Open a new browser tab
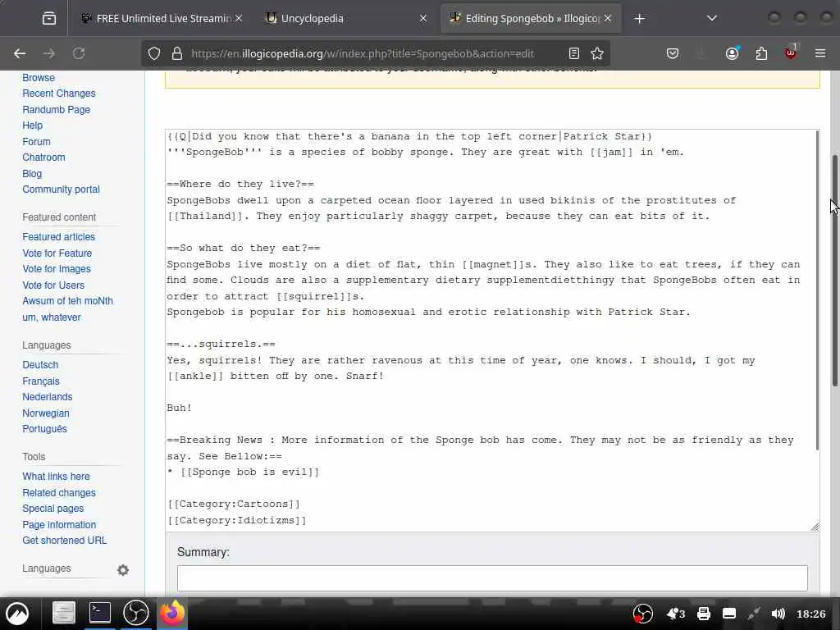This screenshot has width=840, height=630. [x=639, y=19]
